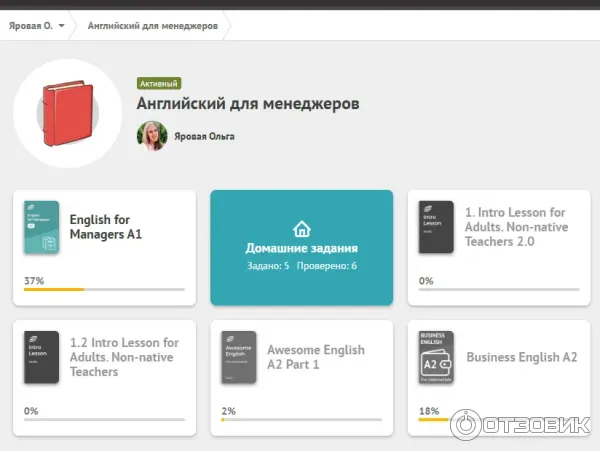Viewport: 600px width, 451px height.
Task: Open 1.2 Intro Lesson for Adults title
Action: (x=124, y=357)
